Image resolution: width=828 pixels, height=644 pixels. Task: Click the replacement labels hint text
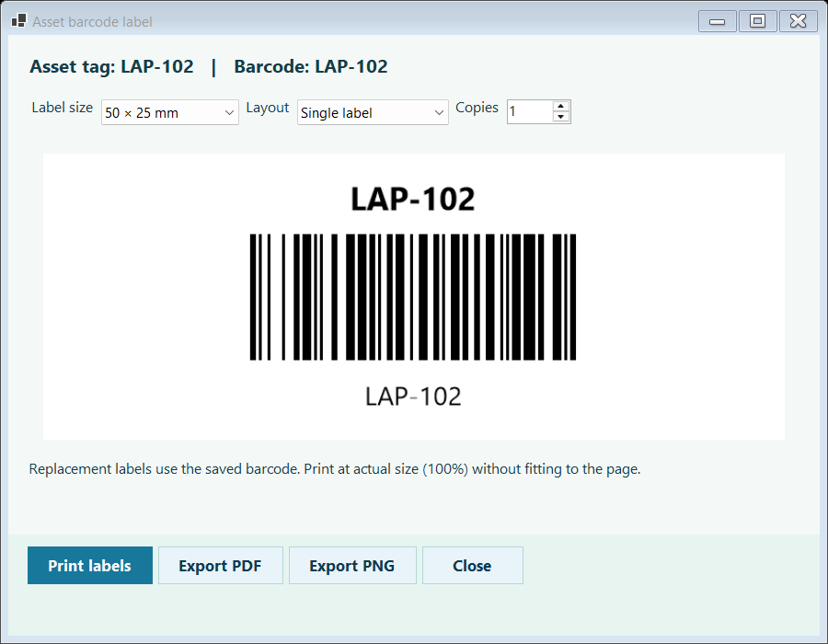(x=335, y=469)
